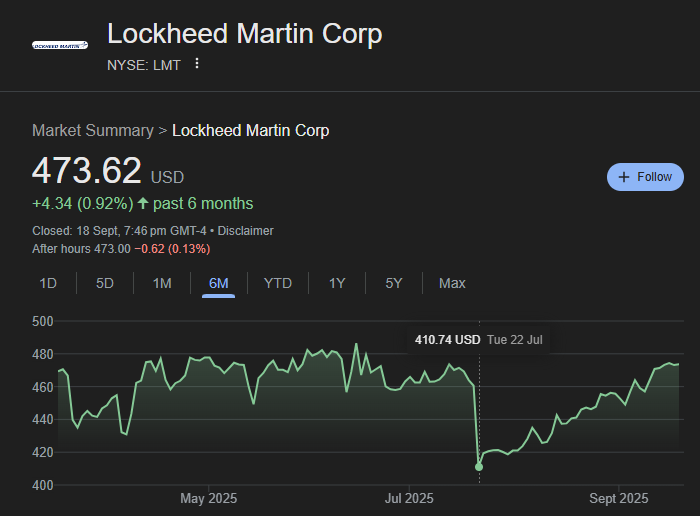Click the Sept 2025 axis label

point(618,498)
